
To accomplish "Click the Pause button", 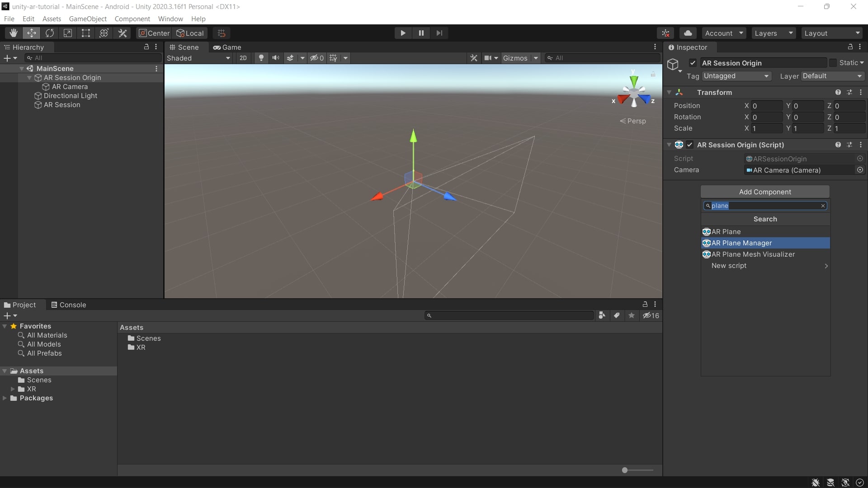I will coord(421,33).
